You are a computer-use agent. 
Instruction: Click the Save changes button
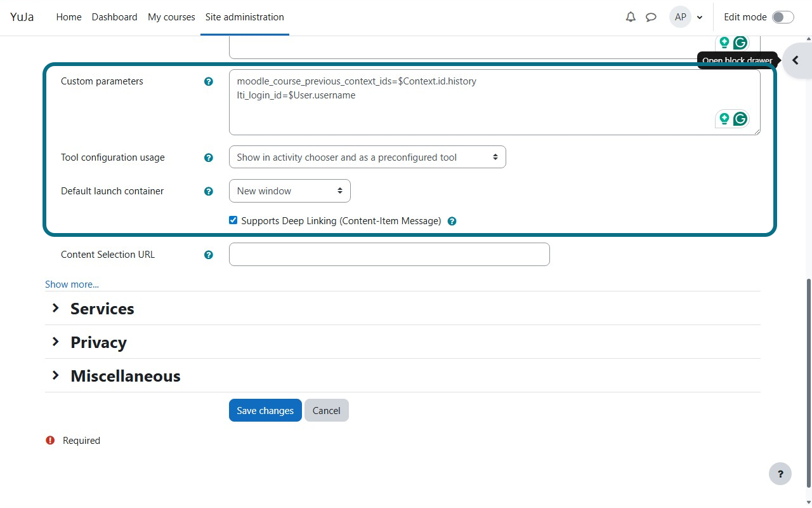tap(265, 410)
